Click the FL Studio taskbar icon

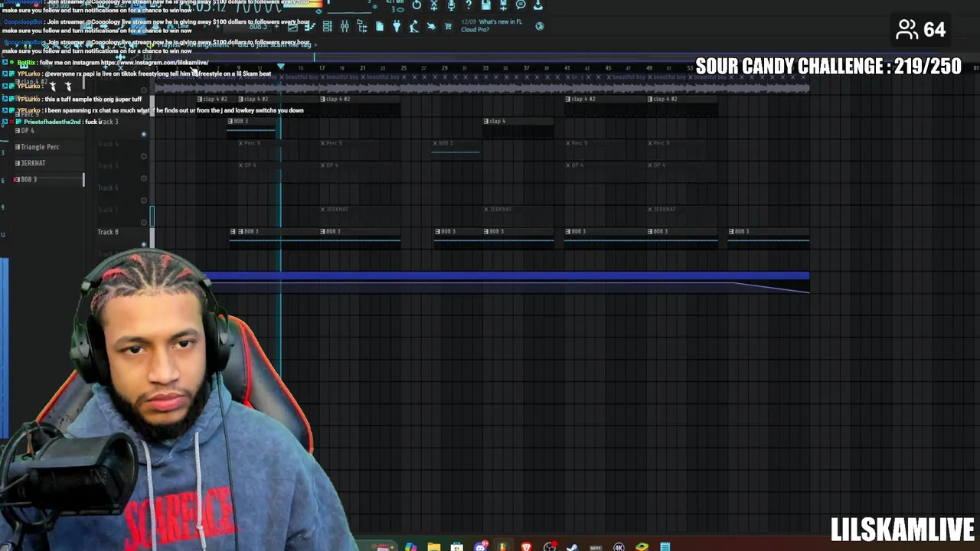coord(503,546)
